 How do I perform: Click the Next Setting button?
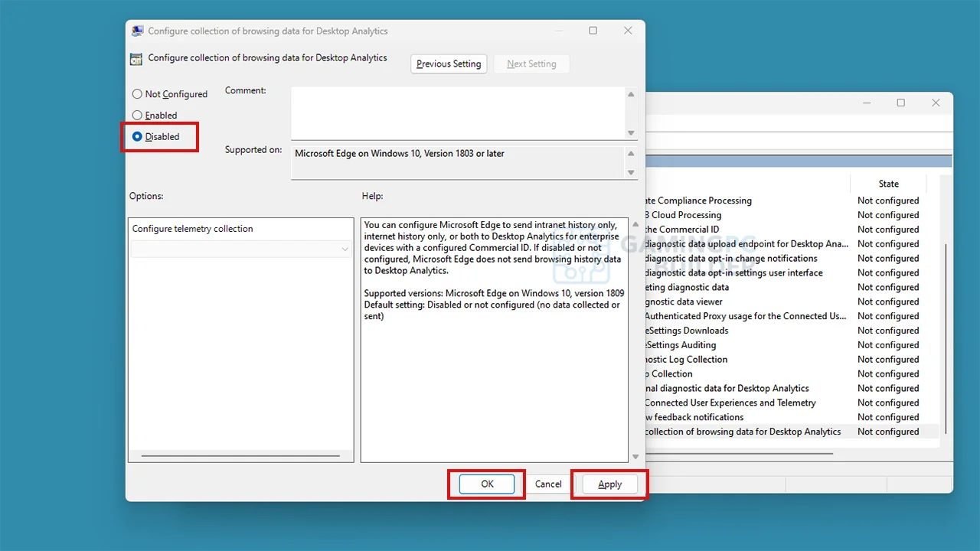click(x=531, y=64)
